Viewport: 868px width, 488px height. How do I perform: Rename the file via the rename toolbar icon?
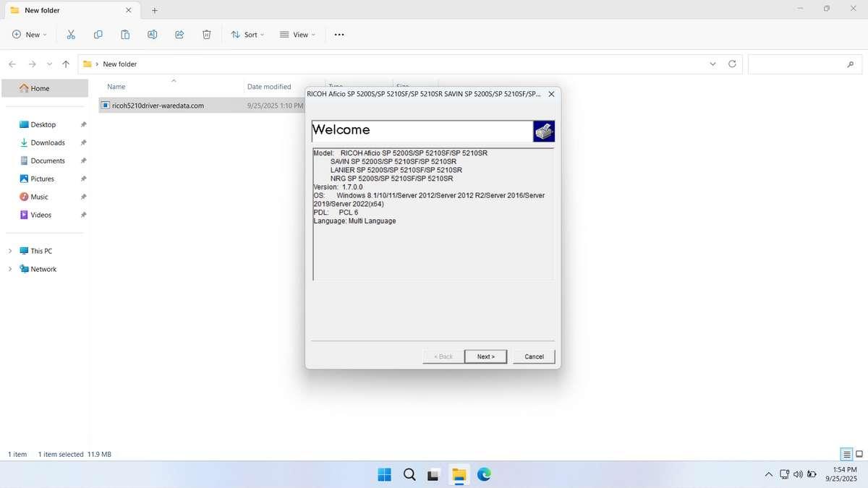coord(153,34)
